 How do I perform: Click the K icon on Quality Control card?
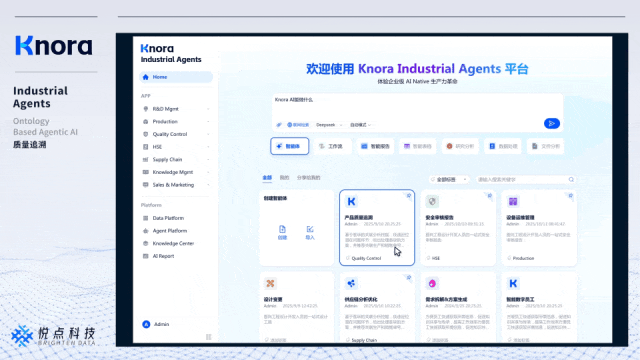(x=351, y=202)
